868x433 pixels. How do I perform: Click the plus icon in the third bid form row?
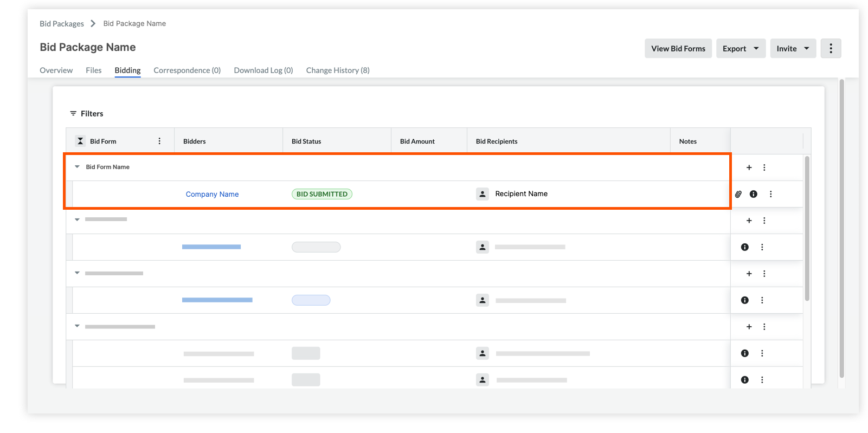[x=749, y=274]
